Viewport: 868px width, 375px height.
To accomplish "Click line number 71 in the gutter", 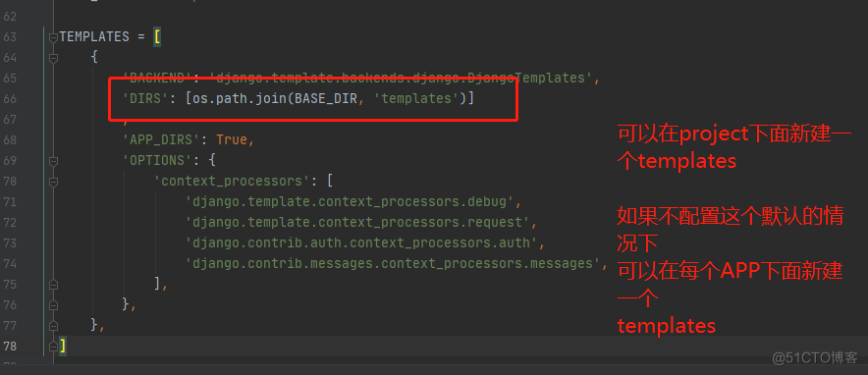I will point(10,202).
